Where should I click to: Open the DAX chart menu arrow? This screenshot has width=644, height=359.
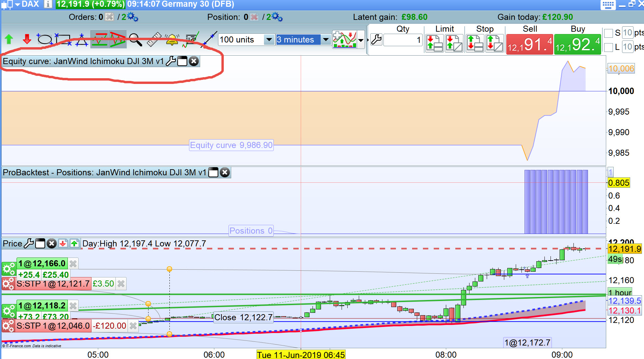pos(17,4)
